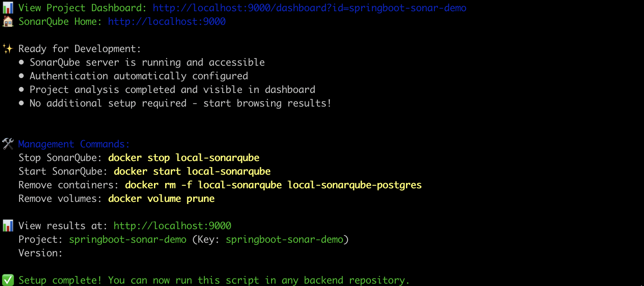
Task: Click the docker rm -f containers command
Action: 273,185
